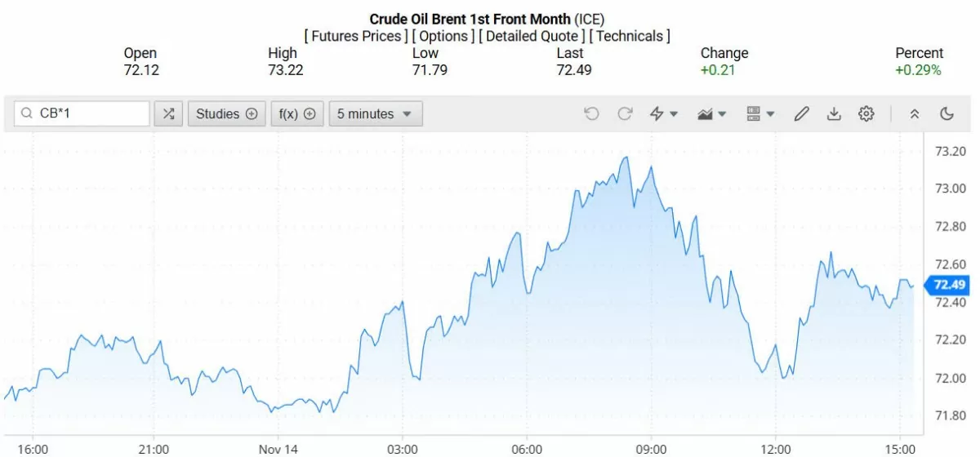Open the Options link
This screenshot has width=980, height=457.
coord(443,36)
